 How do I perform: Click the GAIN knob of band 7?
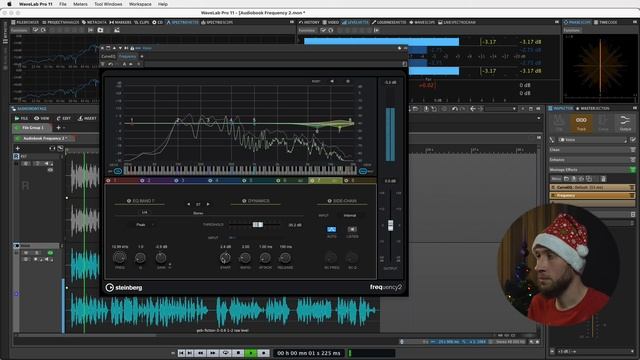pyautogui.click(x=161, y=258)
